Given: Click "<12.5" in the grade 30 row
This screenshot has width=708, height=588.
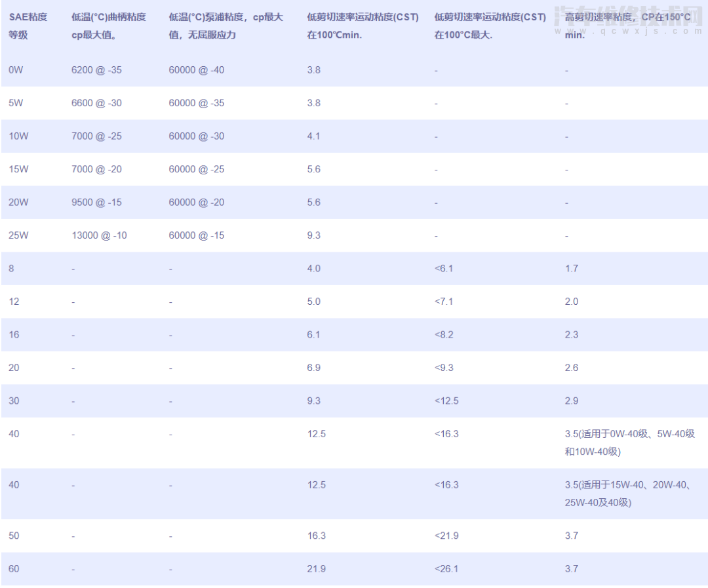Looking at the screenshot, I should pos(446,401).
